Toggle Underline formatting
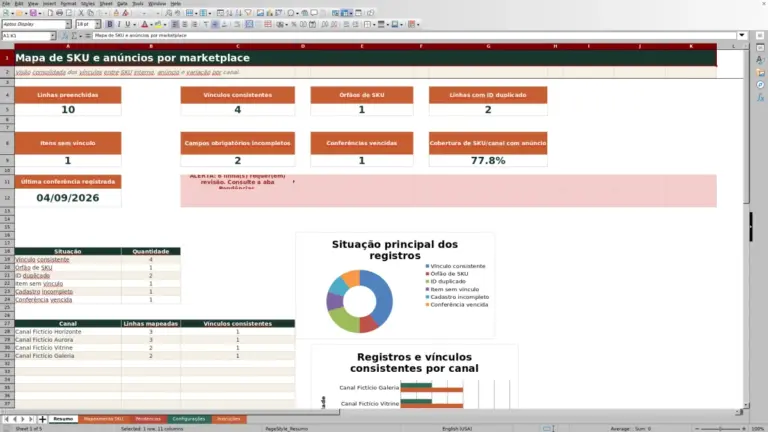The height and width of the screenshot is (432, 768). tap(127, 24)
